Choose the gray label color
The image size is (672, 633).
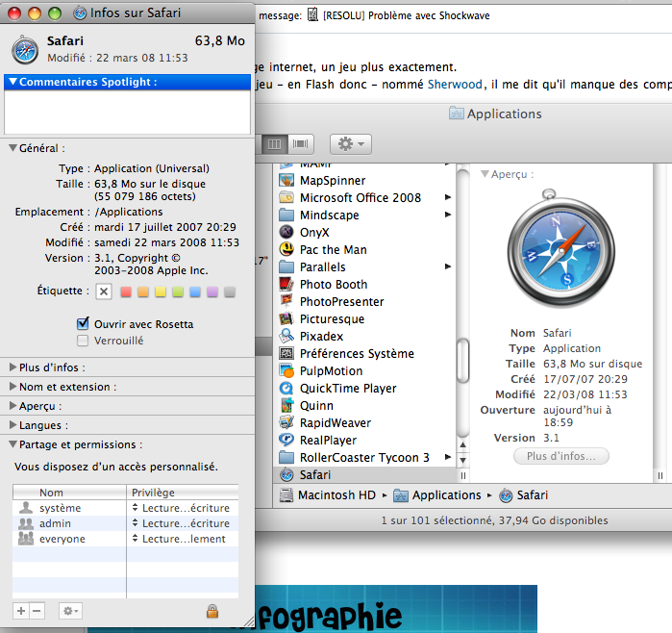230,292
